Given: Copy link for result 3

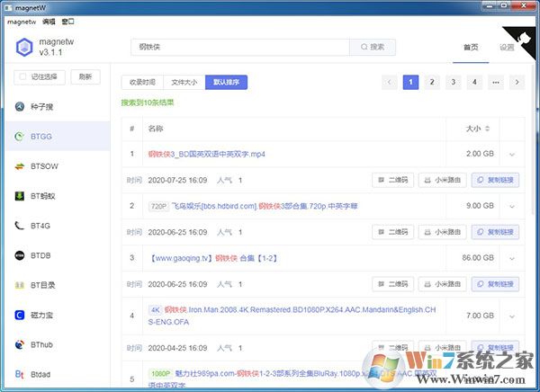Looking at the screenshot, I should tap(495, 284).
